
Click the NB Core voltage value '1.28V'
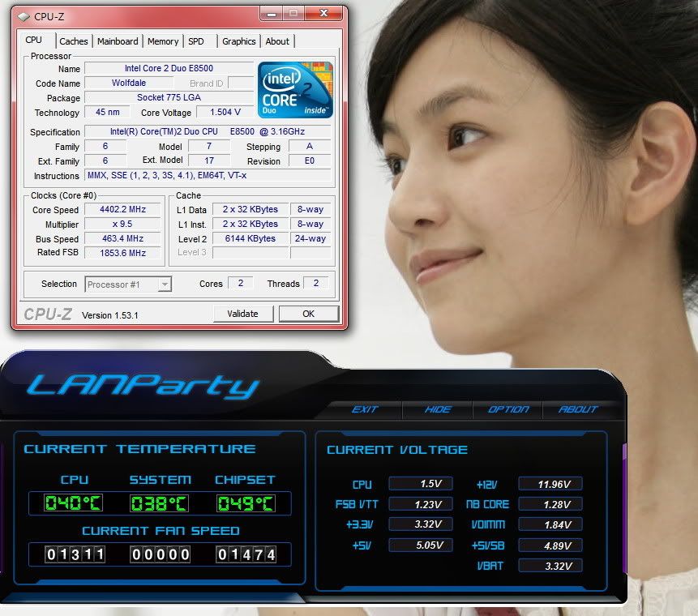click(x=550, y=504)
